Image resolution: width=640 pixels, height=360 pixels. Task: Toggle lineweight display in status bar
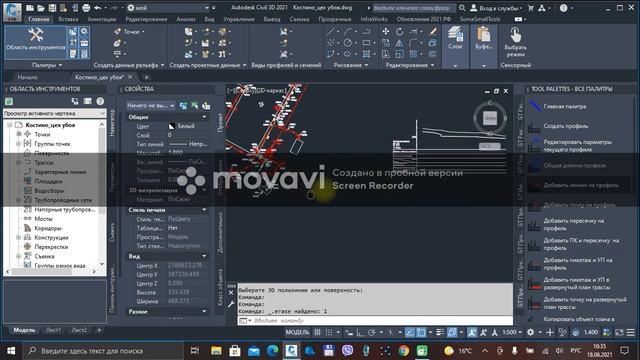click(x=440, y=332)
